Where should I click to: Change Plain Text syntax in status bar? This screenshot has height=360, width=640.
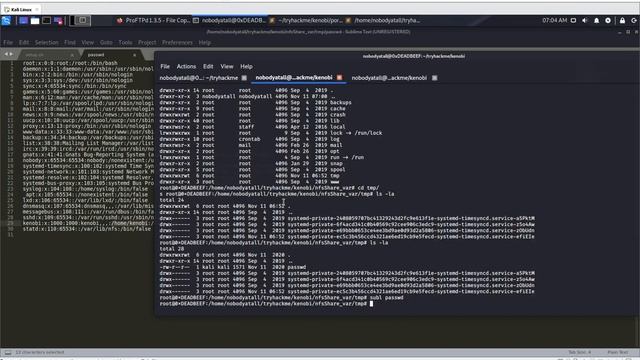coord(618,352)
